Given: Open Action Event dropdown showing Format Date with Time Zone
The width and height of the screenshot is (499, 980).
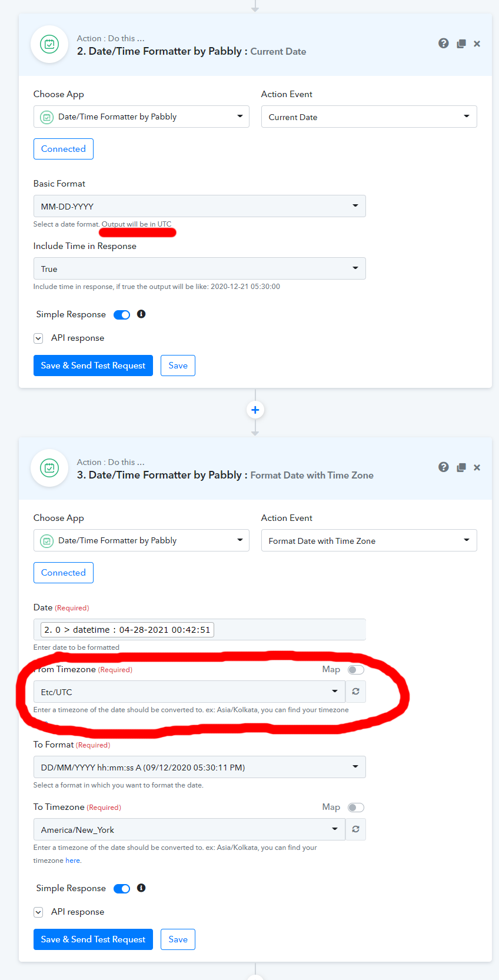Looking at the screenshot, I should coord(369,540).
